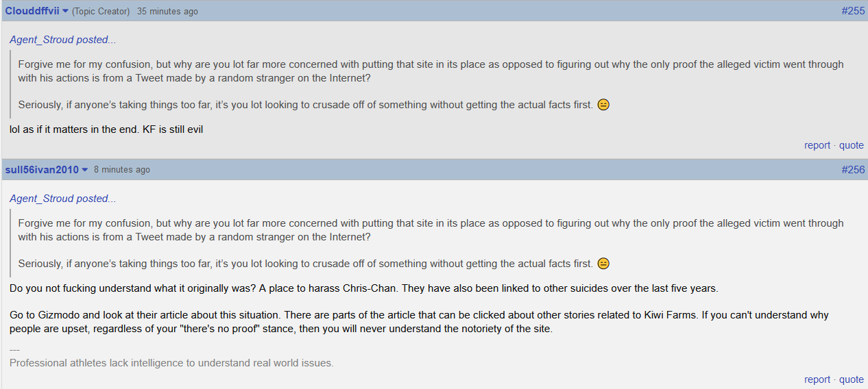Screen dimensions: 868x389
Task: Quote the post by sull56ivan2010
Action: pyautogui.click(x=852, y=379)
